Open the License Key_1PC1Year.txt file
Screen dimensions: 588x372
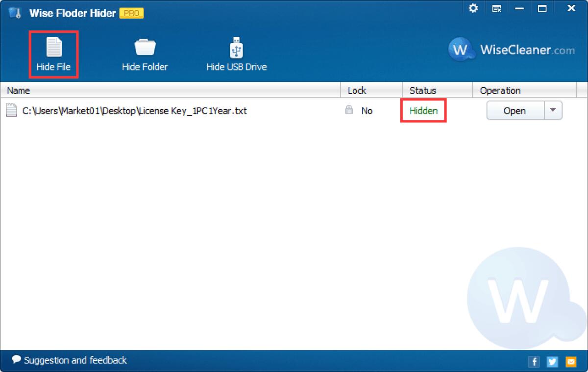coord(514,111)
